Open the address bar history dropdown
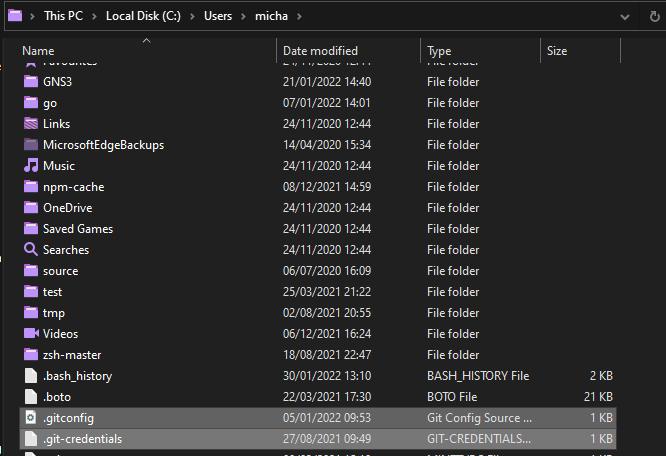 click(x=623, y=16)
